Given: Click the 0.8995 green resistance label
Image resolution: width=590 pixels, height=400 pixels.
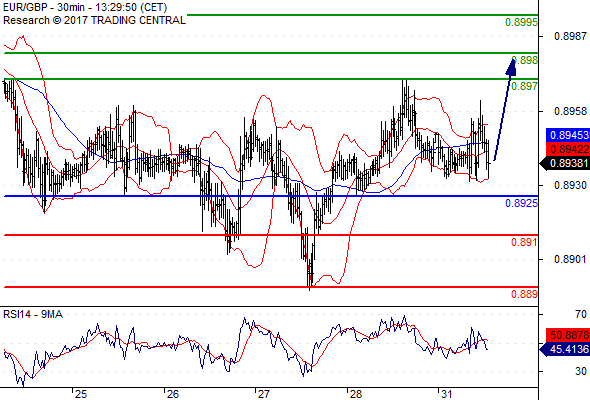Looking at the screenshot, I should click(521, 22).
